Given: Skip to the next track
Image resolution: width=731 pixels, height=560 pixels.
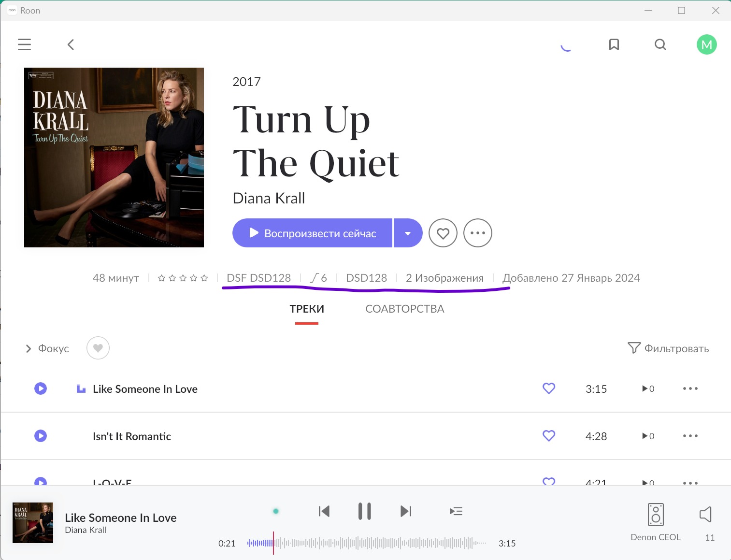Looking at the screenshot, I should (406, 511).
